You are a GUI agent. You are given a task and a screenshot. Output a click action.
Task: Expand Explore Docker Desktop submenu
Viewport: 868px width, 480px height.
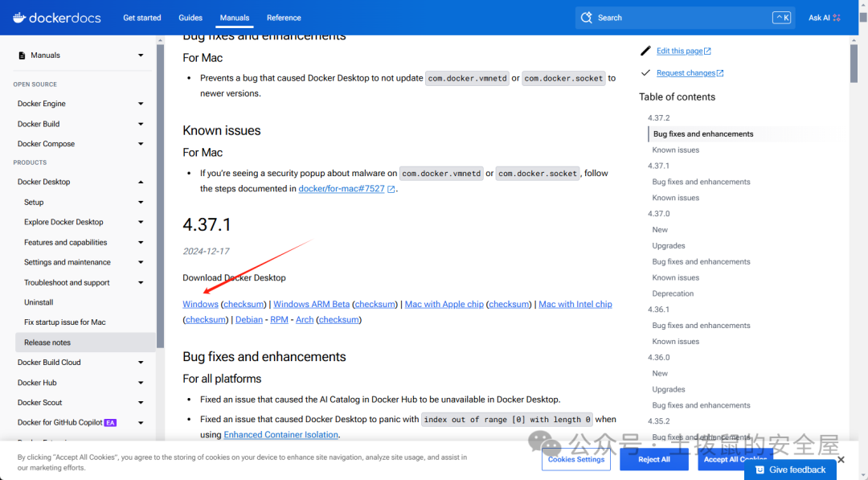click(141, 222)
